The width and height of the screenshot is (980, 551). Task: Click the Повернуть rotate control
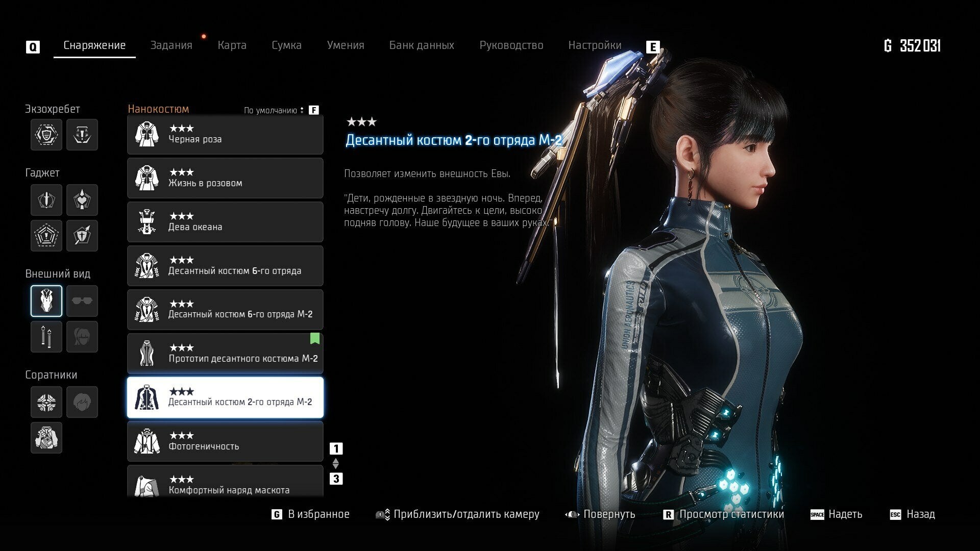pyautogui.click(x=609, y=514)
